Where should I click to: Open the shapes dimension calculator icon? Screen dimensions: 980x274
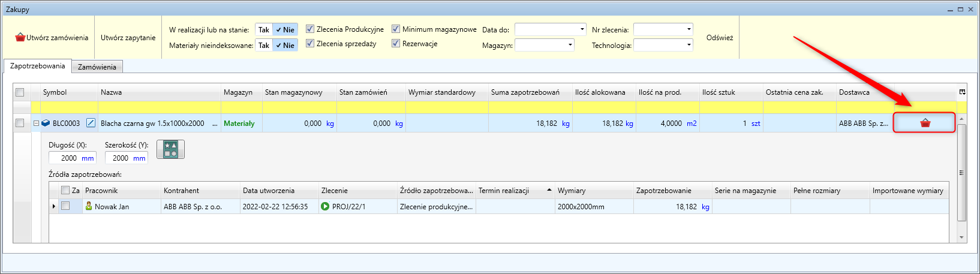pos(170,149)
